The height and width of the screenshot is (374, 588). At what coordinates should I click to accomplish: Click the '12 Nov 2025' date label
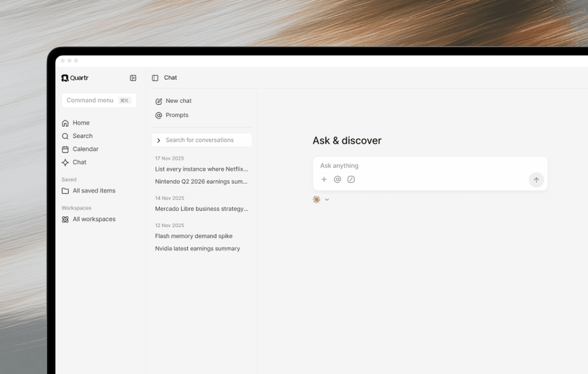tap(169, 225)
